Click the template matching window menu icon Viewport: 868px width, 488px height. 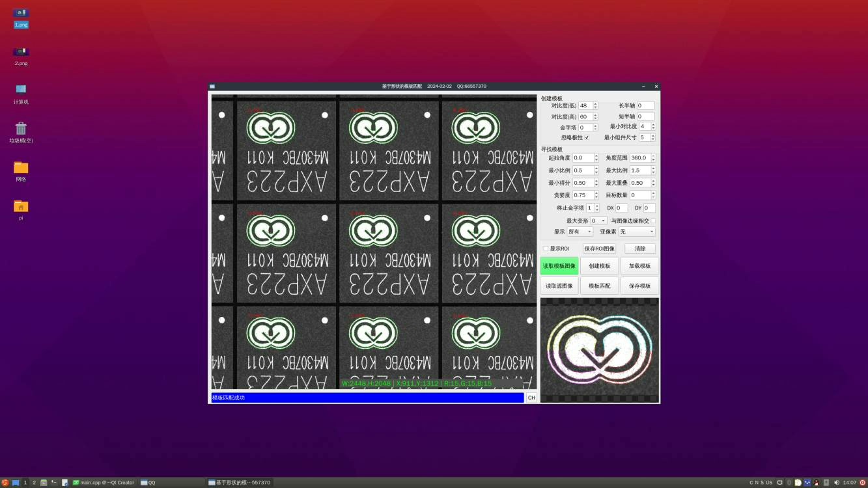pos(212,86)
